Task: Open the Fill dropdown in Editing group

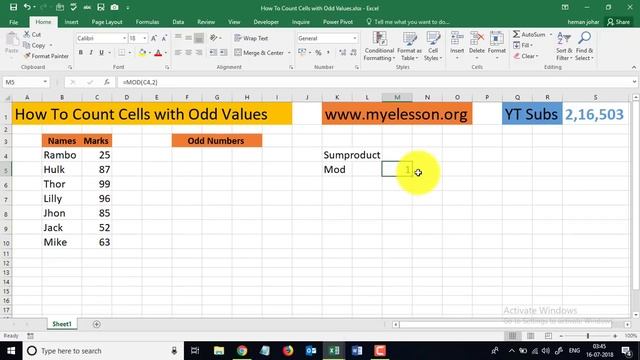Action: point(523,45)
